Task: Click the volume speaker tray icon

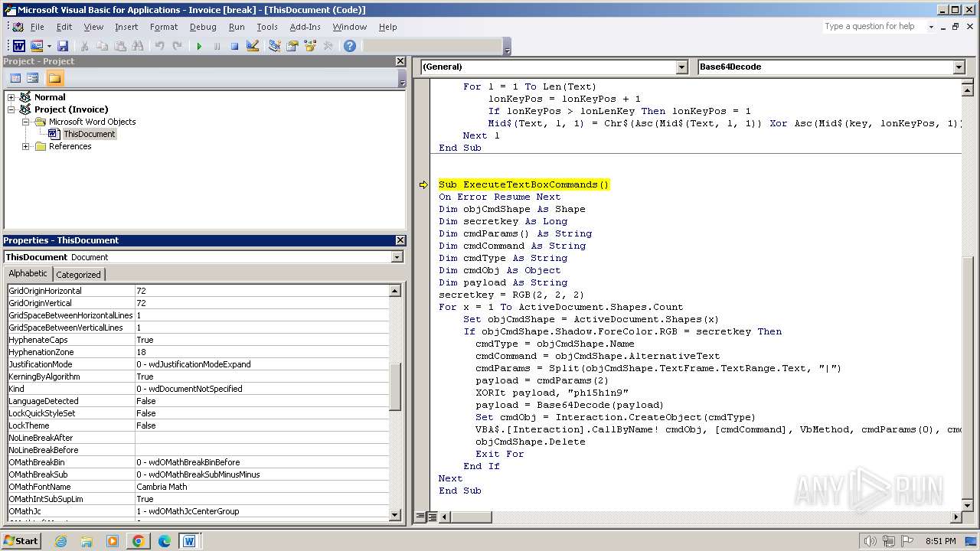Action: (870, 541)
